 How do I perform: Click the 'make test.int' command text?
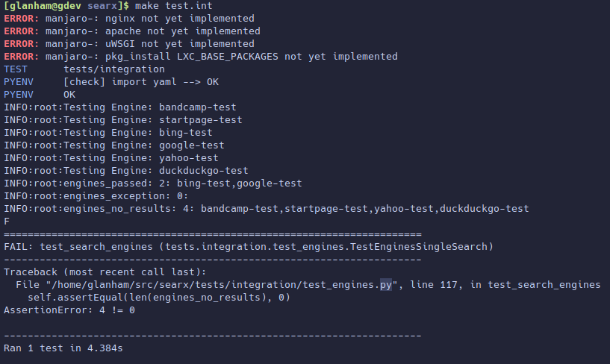point(174,6)
